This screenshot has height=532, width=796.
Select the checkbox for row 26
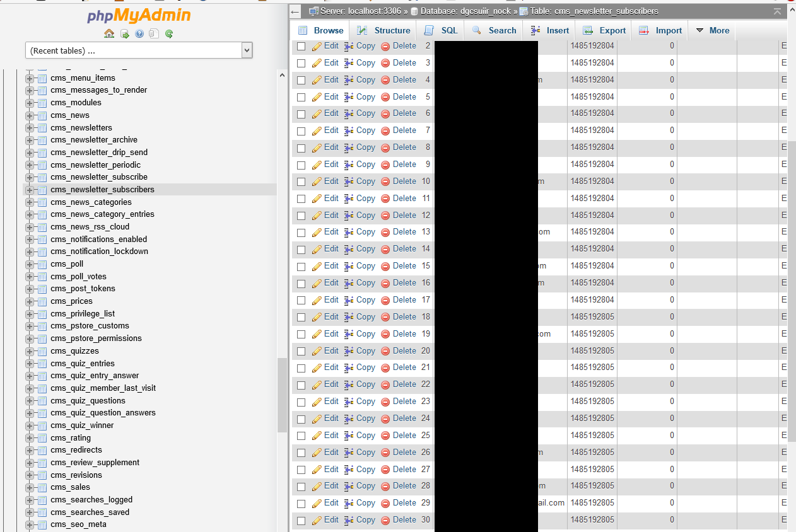[x=301, y=453]
